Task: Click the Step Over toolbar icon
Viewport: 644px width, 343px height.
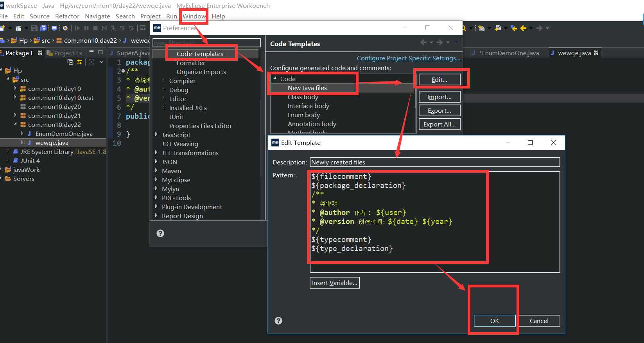Action: coord(122,28)
